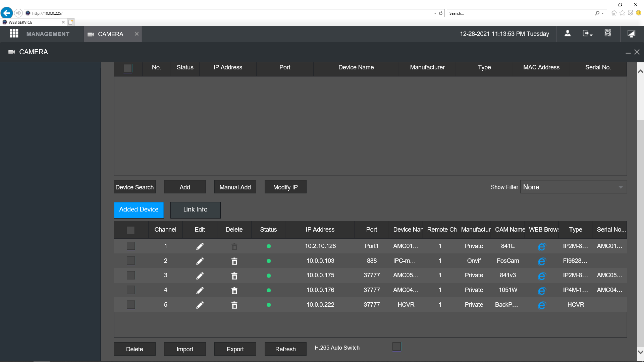Select the CAMERA tab
Image resolution: width=644 pixels, height=362 pixels.
click(110, 34)
